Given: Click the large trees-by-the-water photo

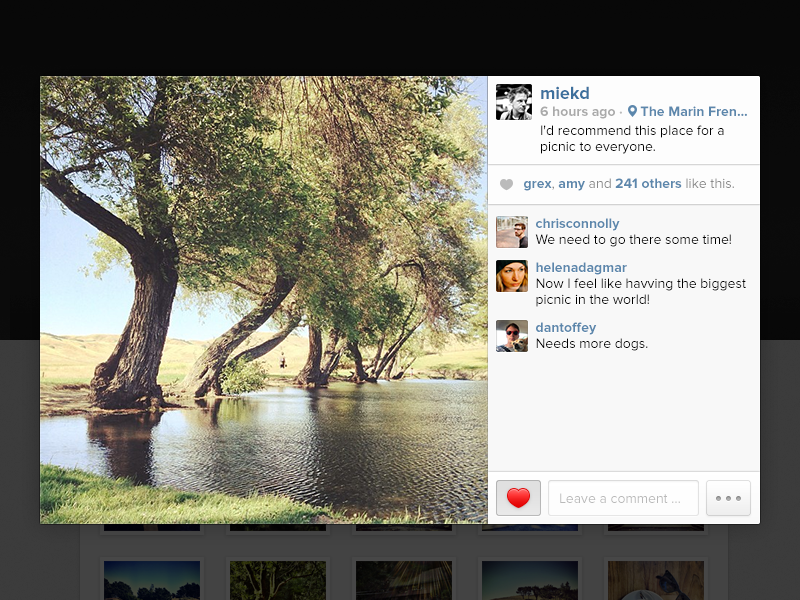Looking at the screenshot, I should click(x=264, y=300).
